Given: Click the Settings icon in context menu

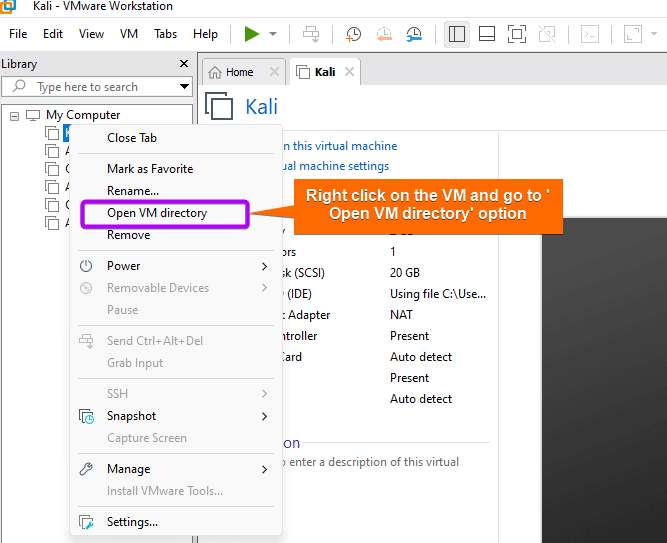Looking at the screenshot, I should point(86,522).
